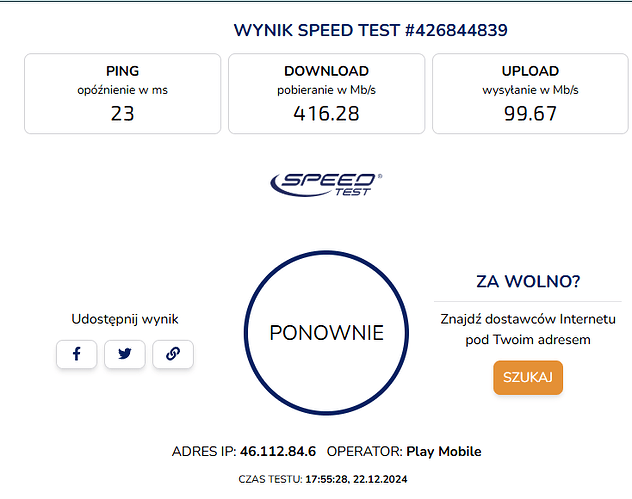Select the DOWNLOAD result box
Viewport: 632px width, 499px height.
tap(326, 94)
